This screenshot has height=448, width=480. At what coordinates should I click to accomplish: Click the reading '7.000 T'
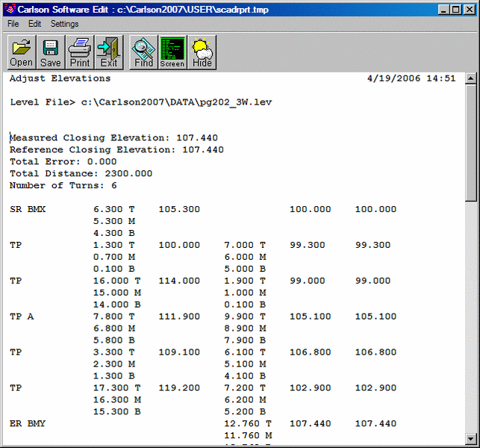[245, 246]
